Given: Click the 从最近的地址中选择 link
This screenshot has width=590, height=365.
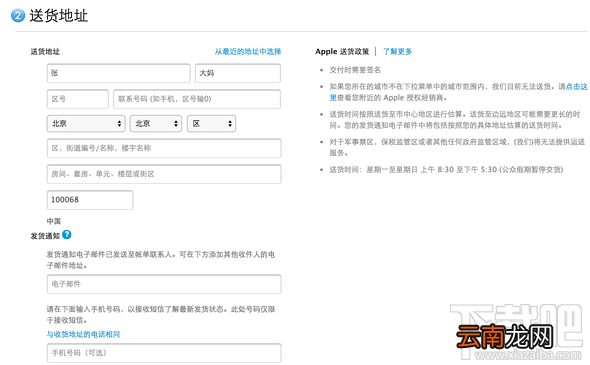Looking at the screenshot, I should pyautogui.click(x=248, y=52).
